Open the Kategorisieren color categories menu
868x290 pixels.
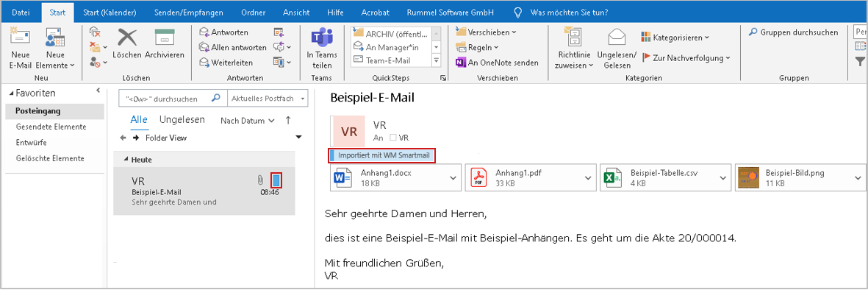tap(675, 37)
